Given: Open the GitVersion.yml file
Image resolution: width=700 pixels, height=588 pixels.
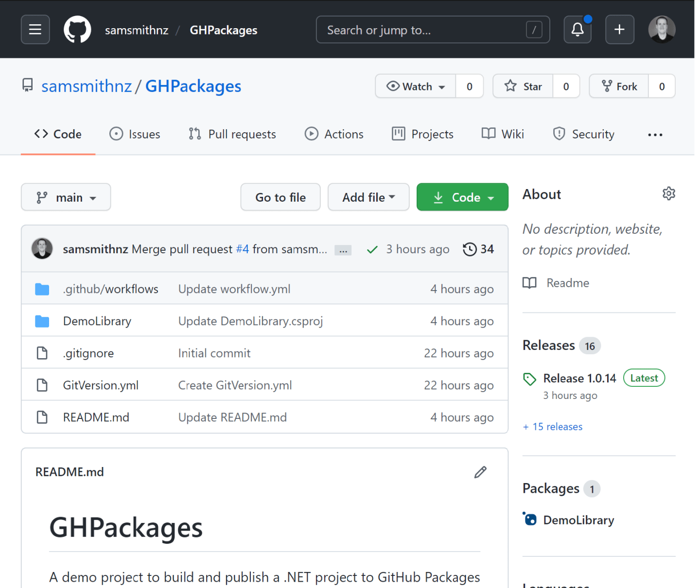Looking at the screenshot, I should tap(101, 385).
